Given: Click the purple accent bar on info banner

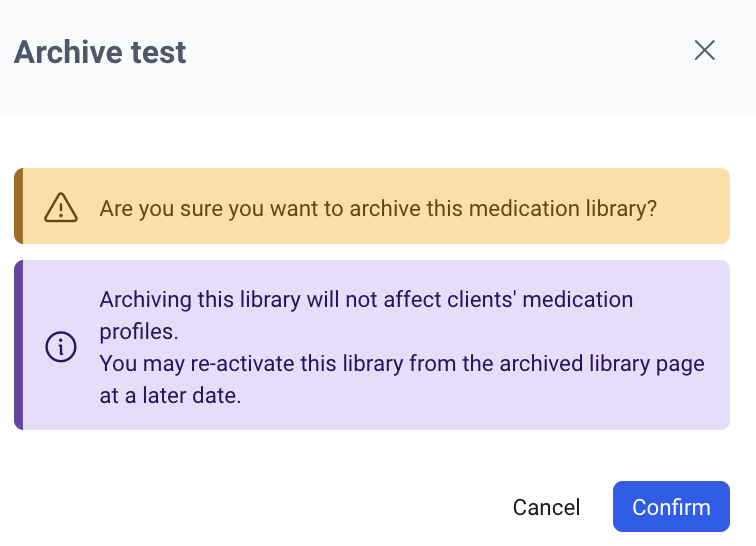Looking at the screenshot, I should pos(18,345).
